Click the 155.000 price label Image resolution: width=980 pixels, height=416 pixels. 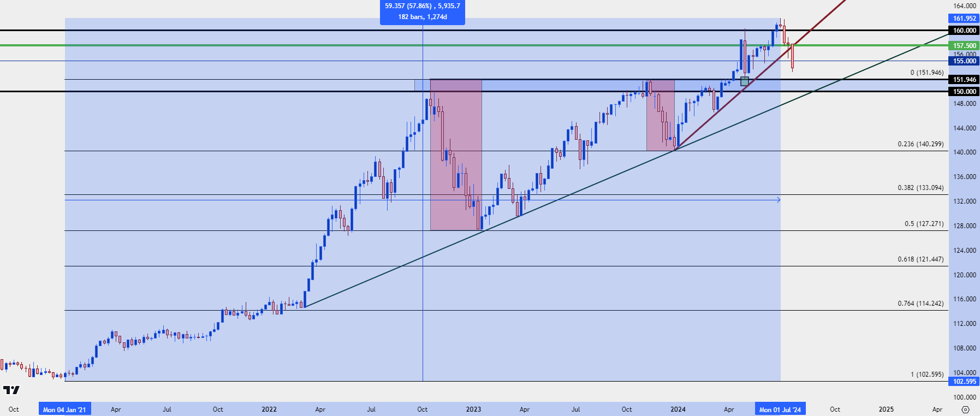pos(964,61)
